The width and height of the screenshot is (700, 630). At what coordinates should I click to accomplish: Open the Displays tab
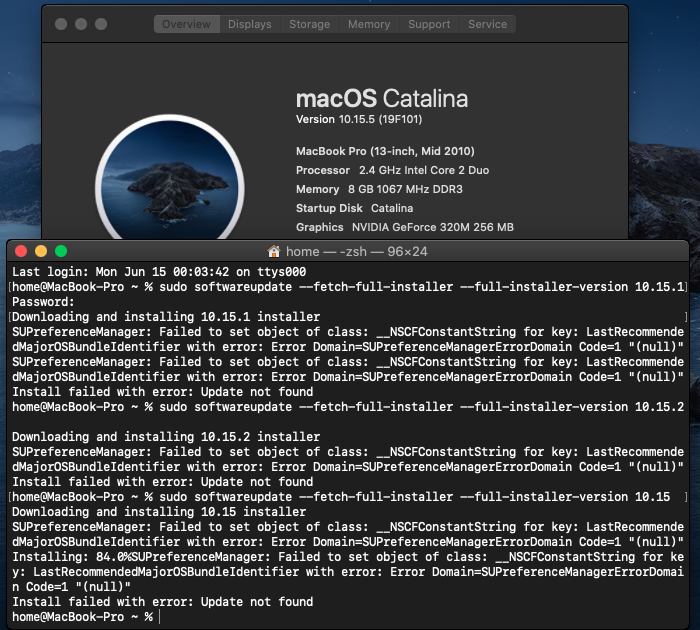250,24
